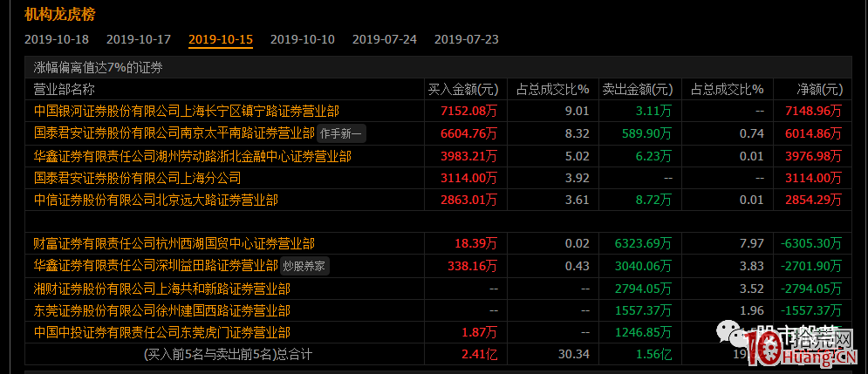Select the 2019-07-23 date tab
The image size is (868, 374).
[466, 40]
